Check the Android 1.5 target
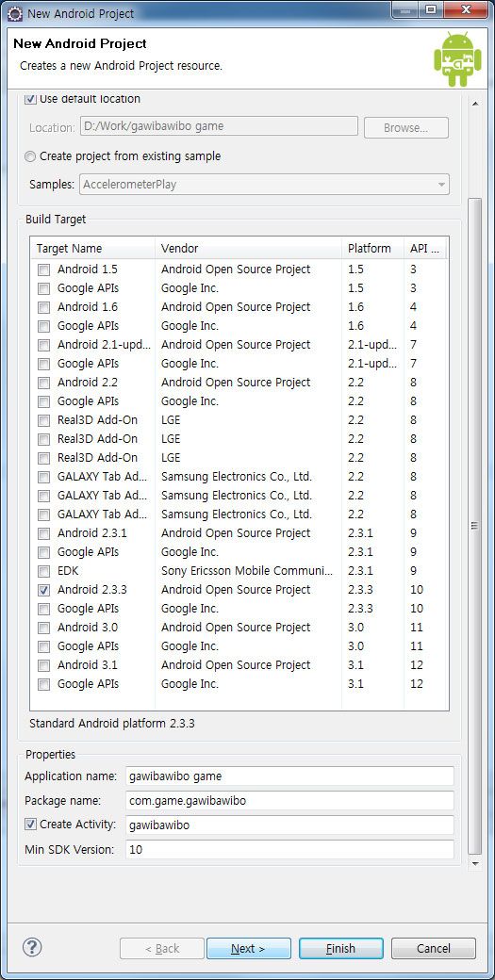 [x=43, y=270]
